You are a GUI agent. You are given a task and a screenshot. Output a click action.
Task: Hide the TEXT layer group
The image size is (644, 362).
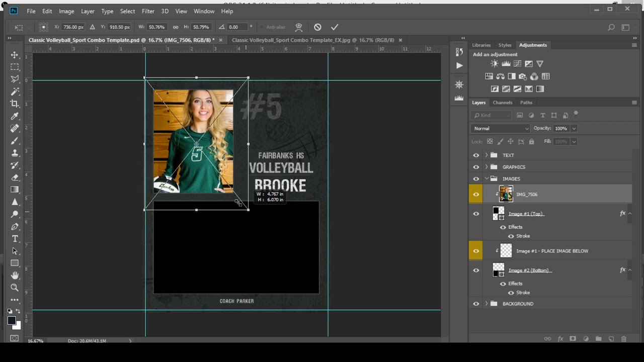click(x=476, y=155)
